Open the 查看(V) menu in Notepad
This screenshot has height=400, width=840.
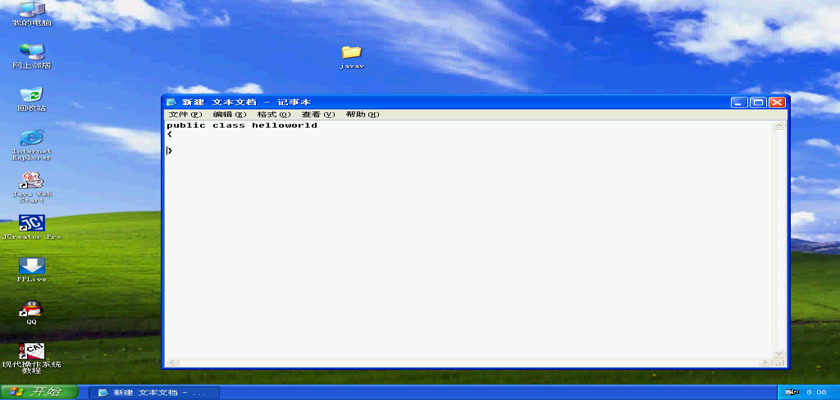click(318, 115)
